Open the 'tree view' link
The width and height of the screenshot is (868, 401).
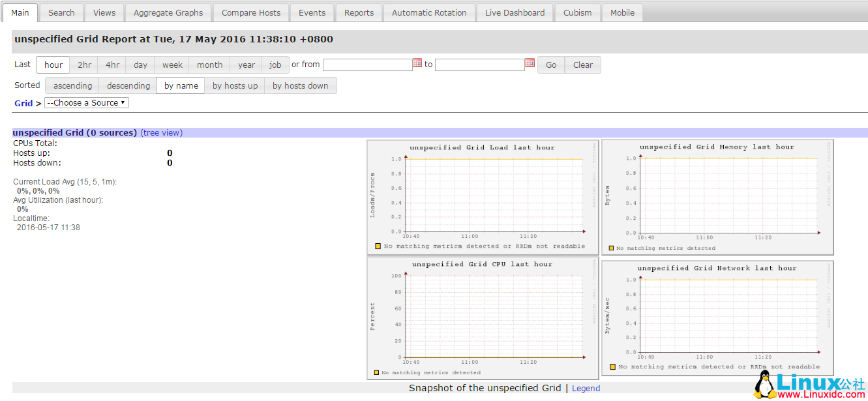coord(162,132)
